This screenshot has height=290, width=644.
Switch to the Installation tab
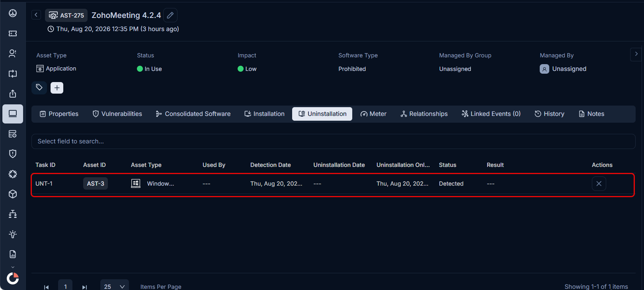265,114
